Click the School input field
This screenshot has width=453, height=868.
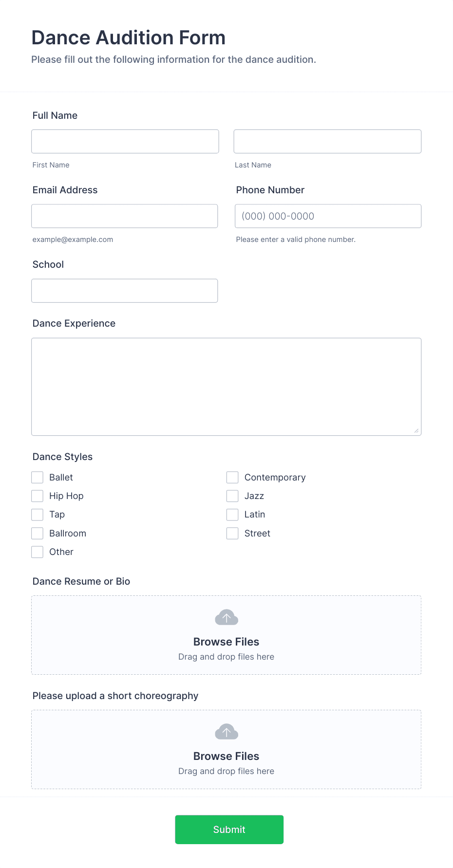pyautogui.click(x=125, y=290)
